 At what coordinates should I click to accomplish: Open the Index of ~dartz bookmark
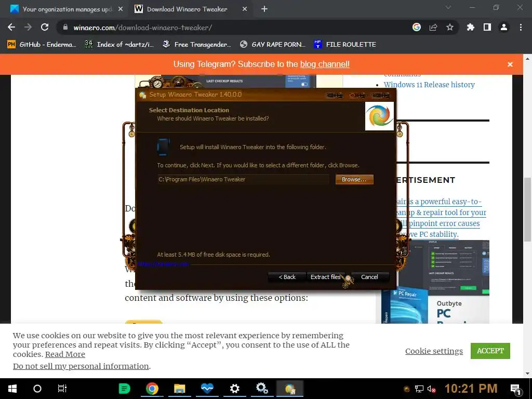click(x=119, y=45)
